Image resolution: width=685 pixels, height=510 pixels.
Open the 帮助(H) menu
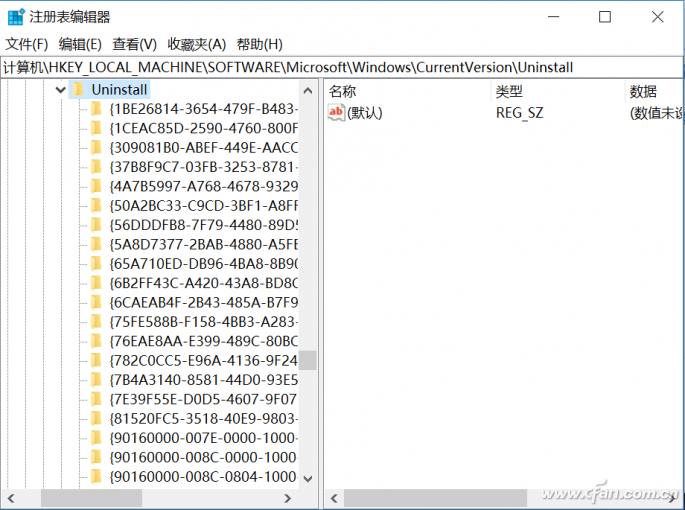coord(259,44)
